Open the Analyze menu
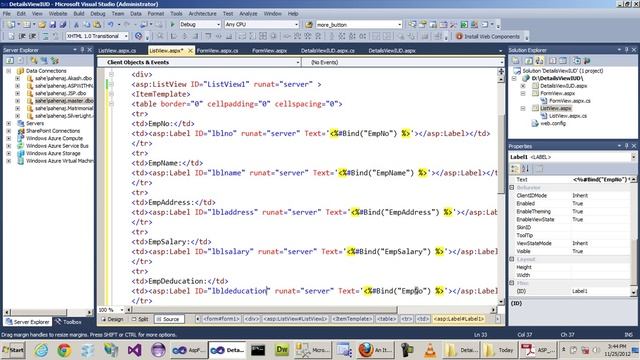 pyautogui.click(x=248, y=13)
